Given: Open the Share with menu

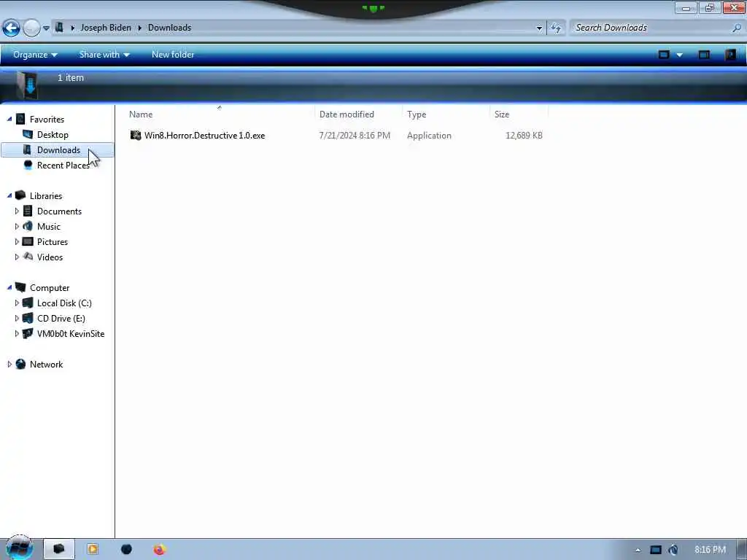Looking at the screenshot, I should (x=104, y=55).
